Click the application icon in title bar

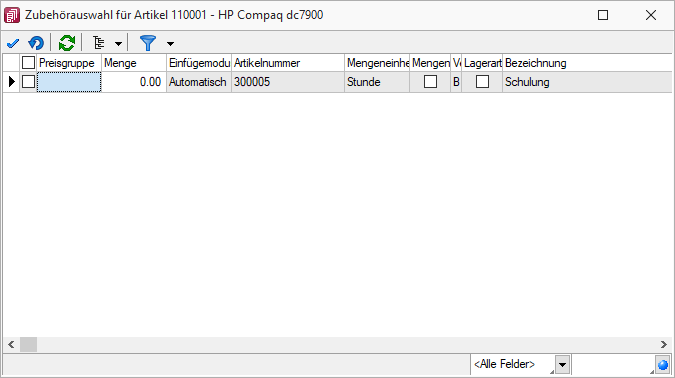12,15
